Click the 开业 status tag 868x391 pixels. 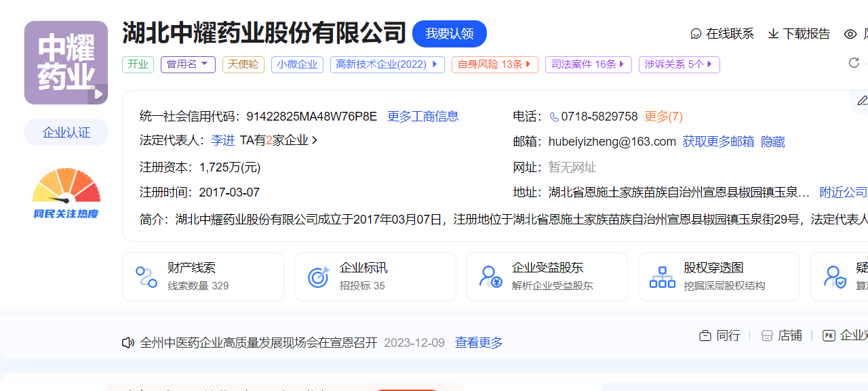point(138,64)
